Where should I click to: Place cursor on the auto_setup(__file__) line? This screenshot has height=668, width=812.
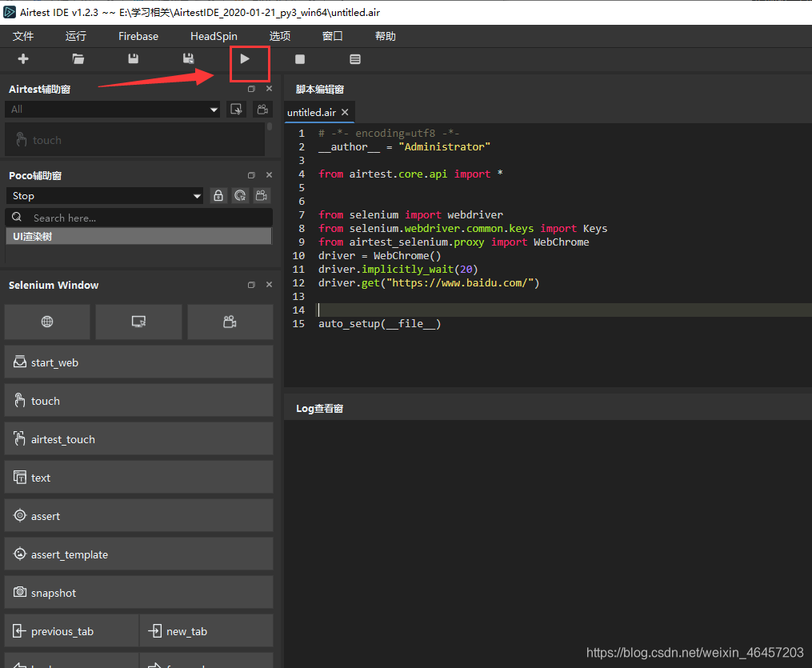379,324
